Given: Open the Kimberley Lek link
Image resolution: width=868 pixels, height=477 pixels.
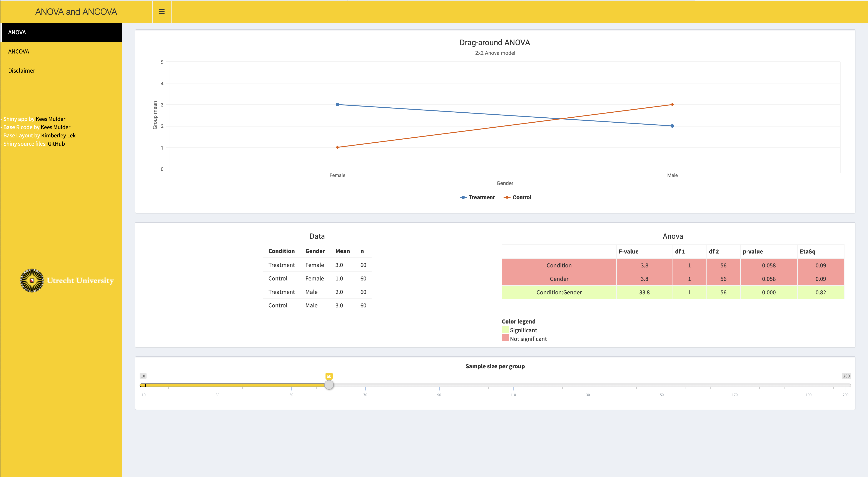Looking at the screenshot, I should (58, 135).
